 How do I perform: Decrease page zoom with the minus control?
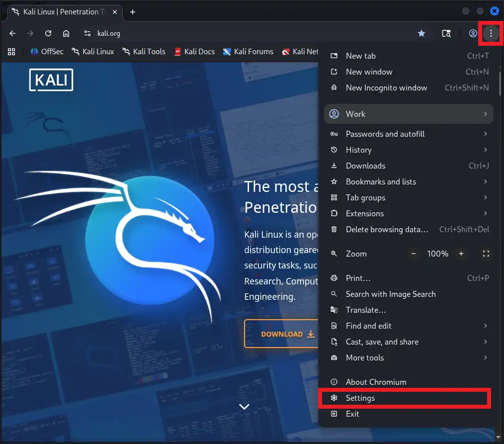coord(414,254)
